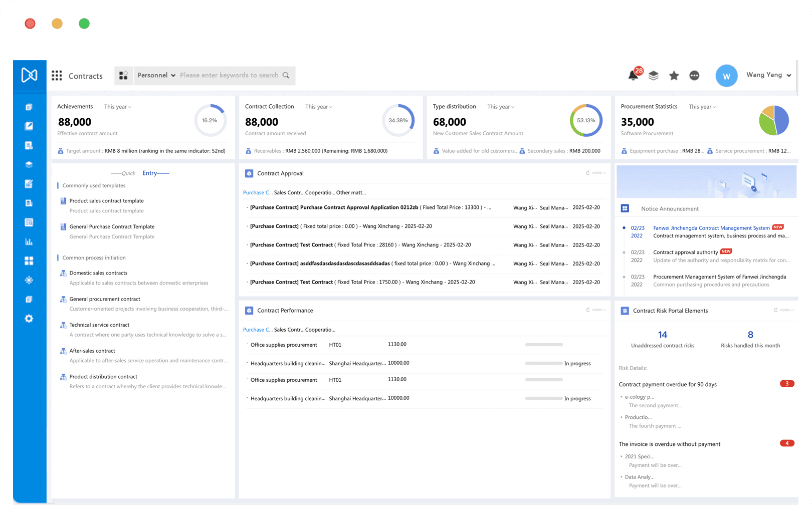Click Test Contract Fixed Total Price 28160 row
812x518 pixels.
425,245
